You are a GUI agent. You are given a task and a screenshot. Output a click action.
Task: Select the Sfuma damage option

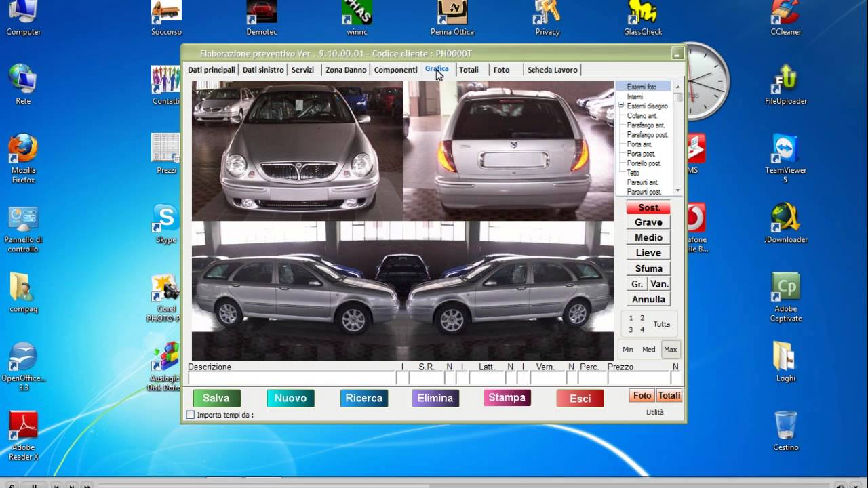[648, 268]
